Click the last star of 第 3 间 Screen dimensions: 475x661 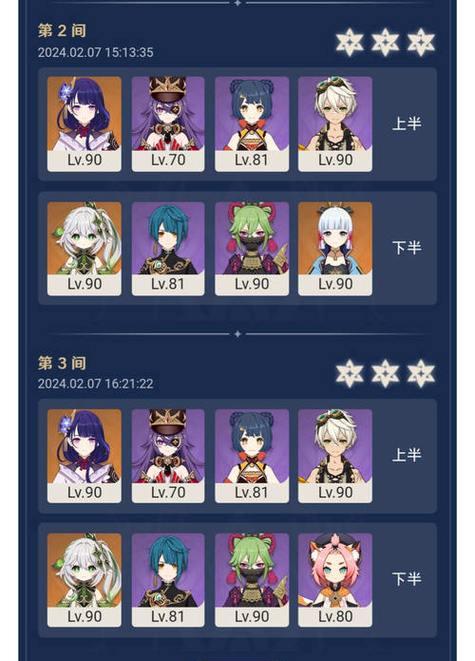tap(421, 373)
